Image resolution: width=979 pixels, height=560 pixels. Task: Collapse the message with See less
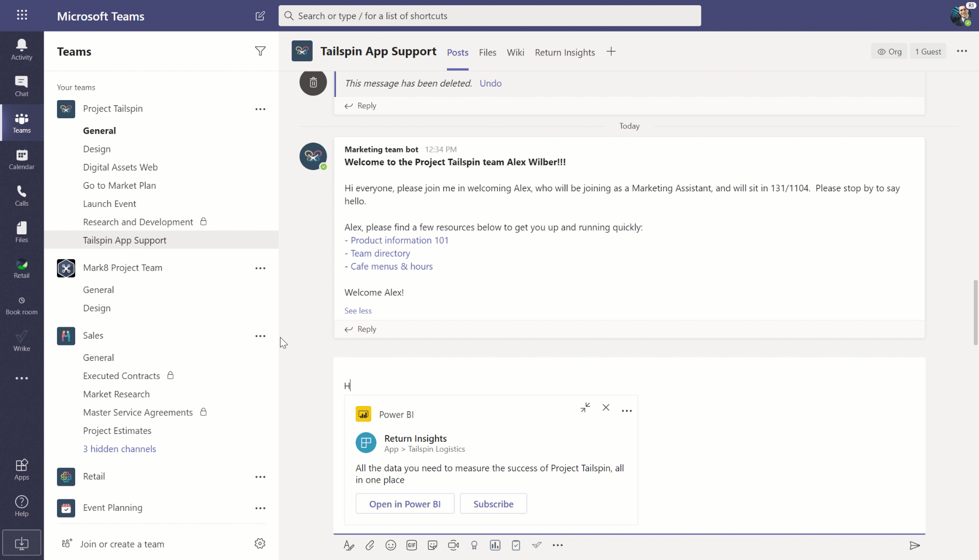pyautogui.click(x=358, y=311)
